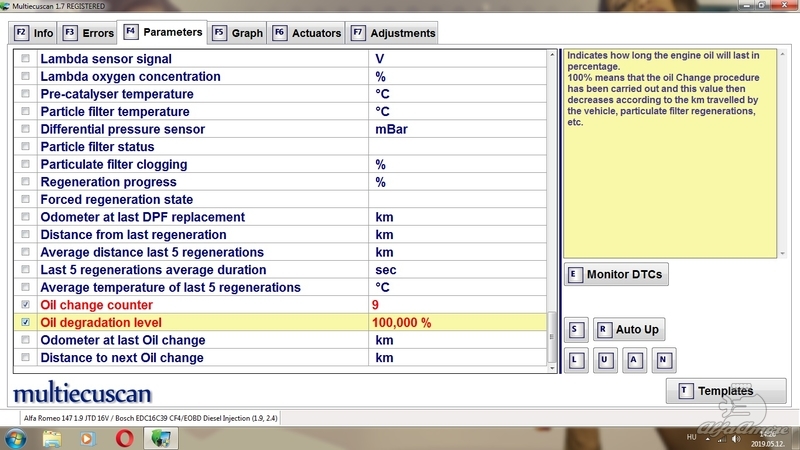Click the parameter list scrollbar thumb

coord(552,337)
